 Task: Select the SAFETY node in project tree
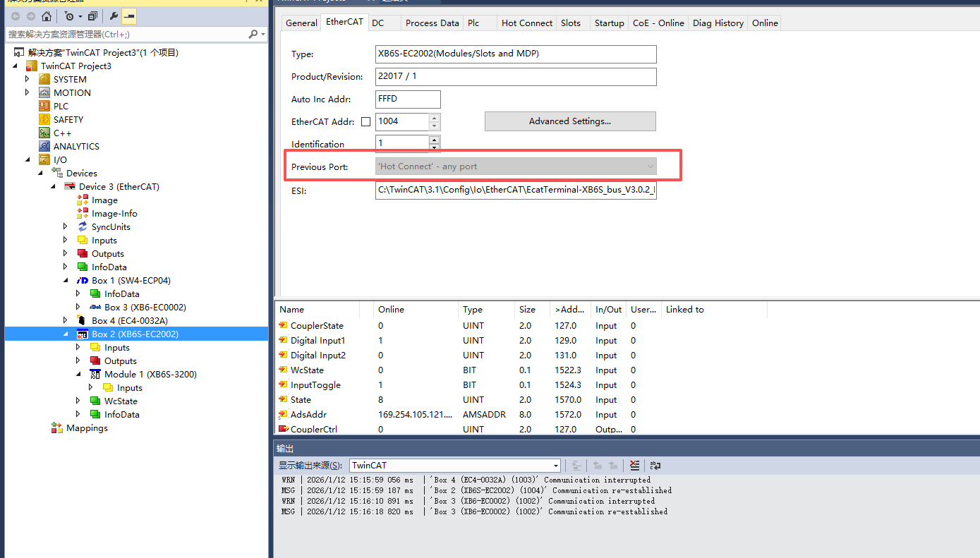point(68,120)
